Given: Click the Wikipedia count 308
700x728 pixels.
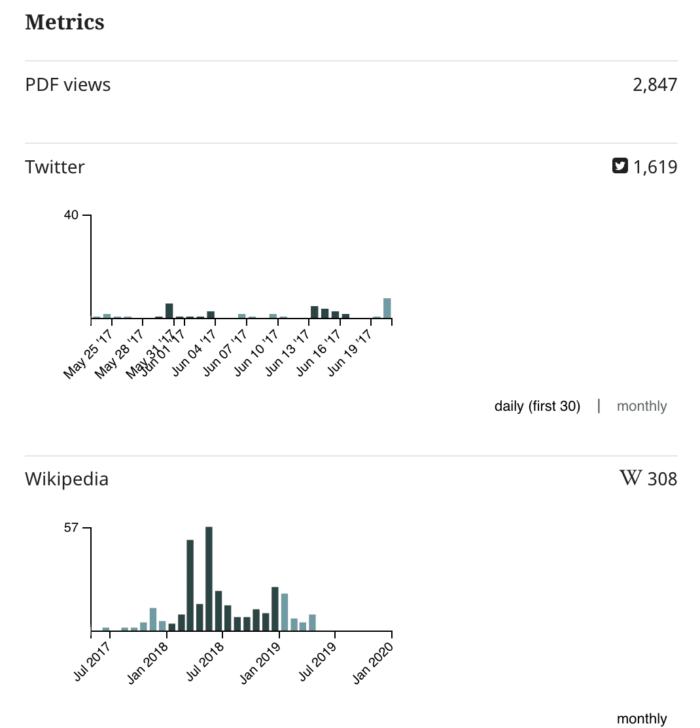Looking at the screenshot, I should [662, 479].
